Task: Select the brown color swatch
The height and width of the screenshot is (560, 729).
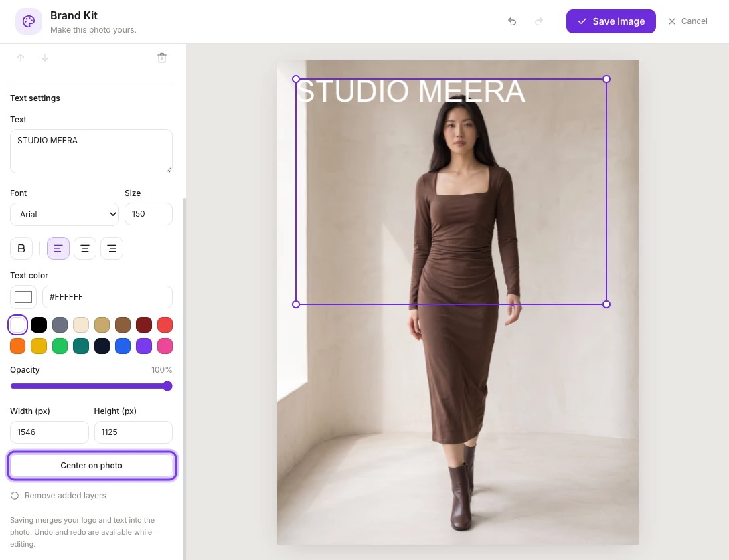Action: (x=123, y=325)
